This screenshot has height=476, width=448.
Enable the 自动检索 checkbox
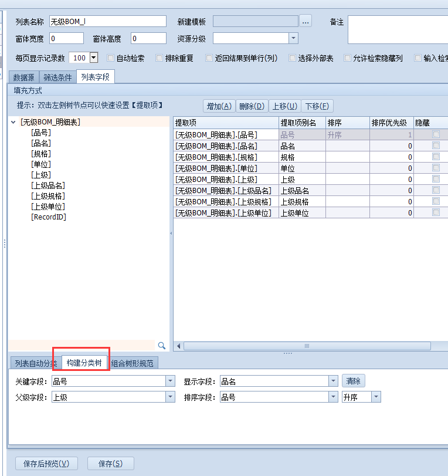(x=111, y=58)
